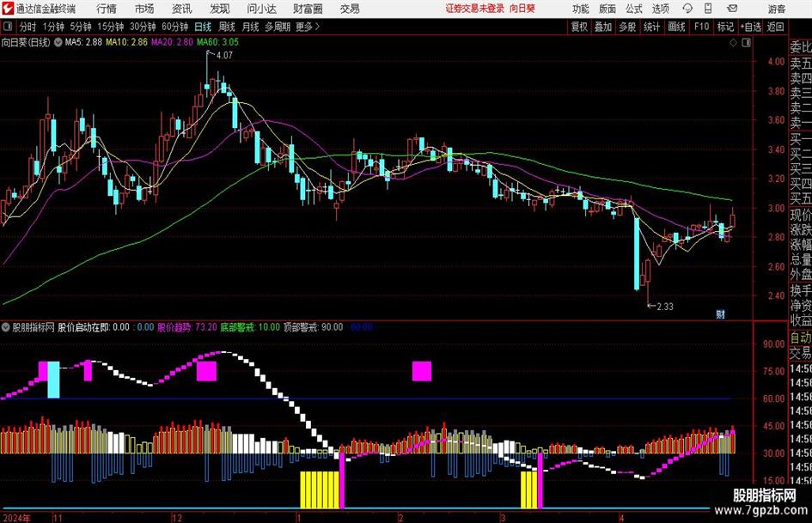812x523 pixels.
Task: Add stock via +自选 button
Action: pos(750,27)
